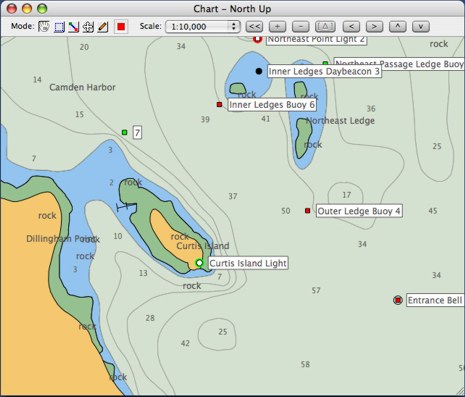The height and width of the screenshot is (397, 465).
Task: Pan chart right with the > button
Action: pos(374,27)
